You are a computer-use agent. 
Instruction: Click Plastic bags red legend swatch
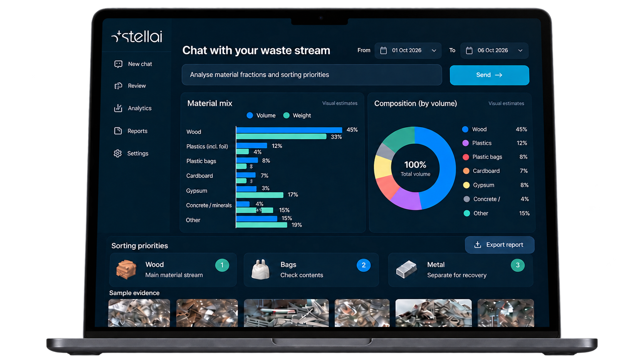[466, 157]
